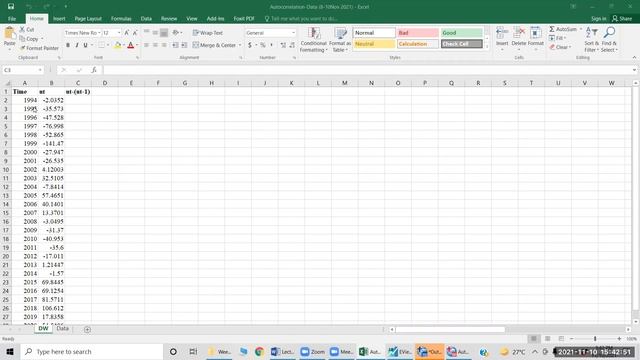Select cell with header ut-(ut-1)
Image resolution: width=640 pixels, height=360 pixels.
click(x=78, y=92)
